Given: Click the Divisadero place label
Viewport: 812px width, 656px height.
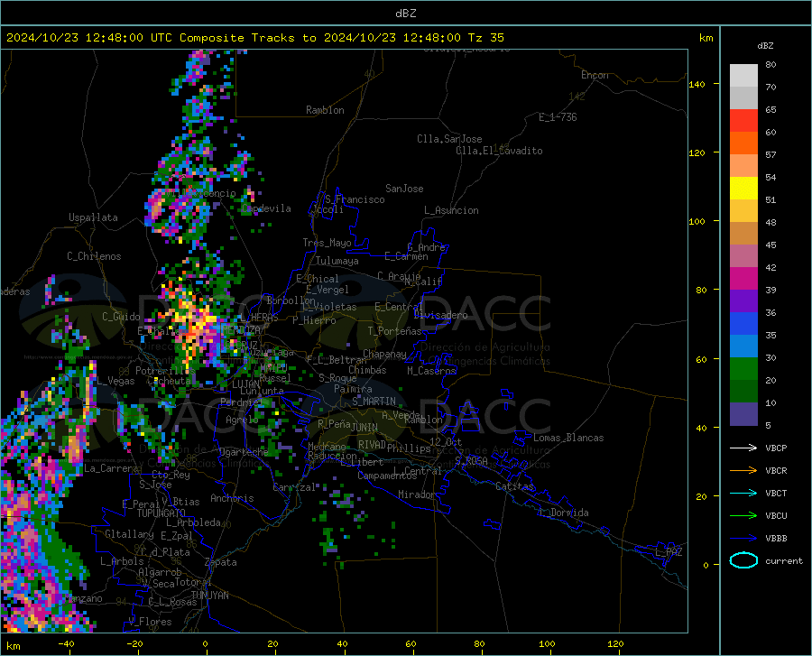Looking at the screenshot, I should click(x=440, y=315).
